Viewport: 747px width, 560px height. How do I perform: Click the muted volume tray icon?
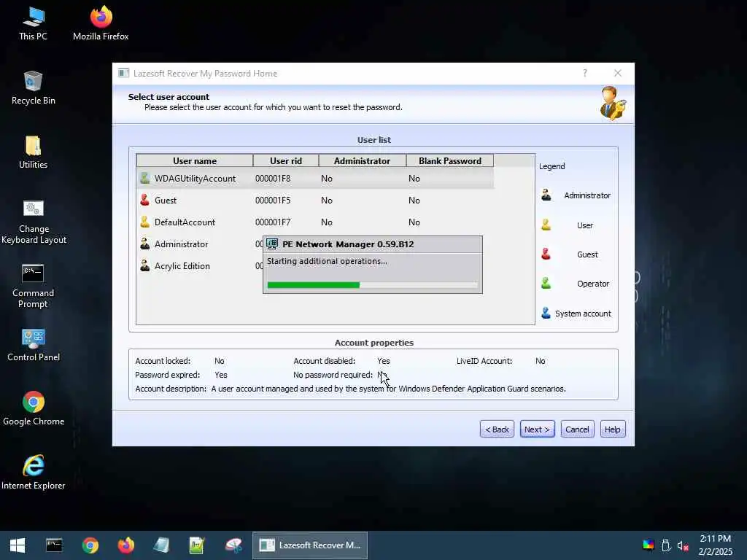[x=683, y=545]
